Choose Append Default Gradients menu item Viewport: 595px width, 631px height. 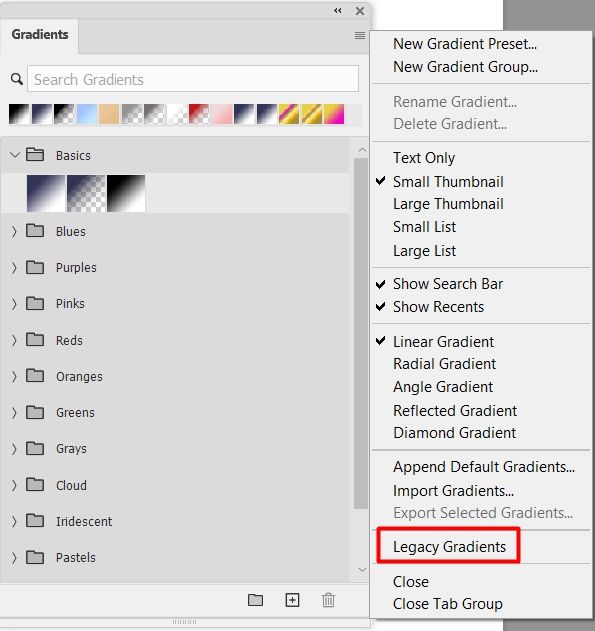[x=484, y=467]
